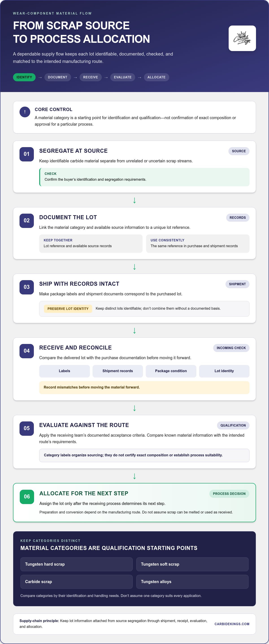Click the 'DOCUMENT THE LOT' heading
Screen dimensions: 269x644
point(68,217)
